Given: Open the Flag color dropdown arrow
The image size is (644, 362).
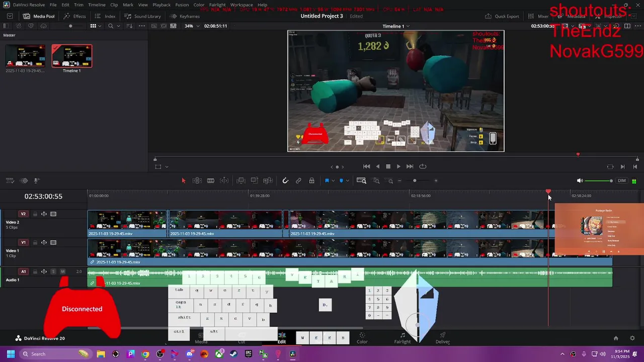Looking at the screenshot, I should [x=333, y=180].
